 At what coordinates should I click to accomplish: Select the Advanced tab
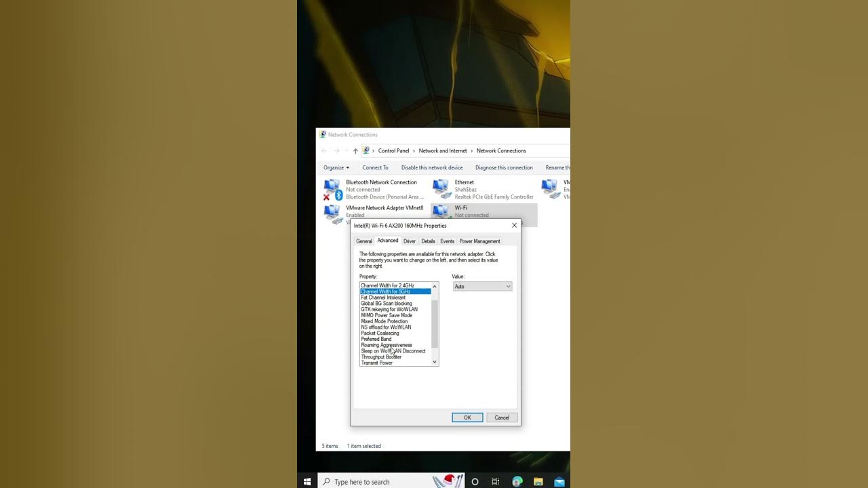[388, 241]
